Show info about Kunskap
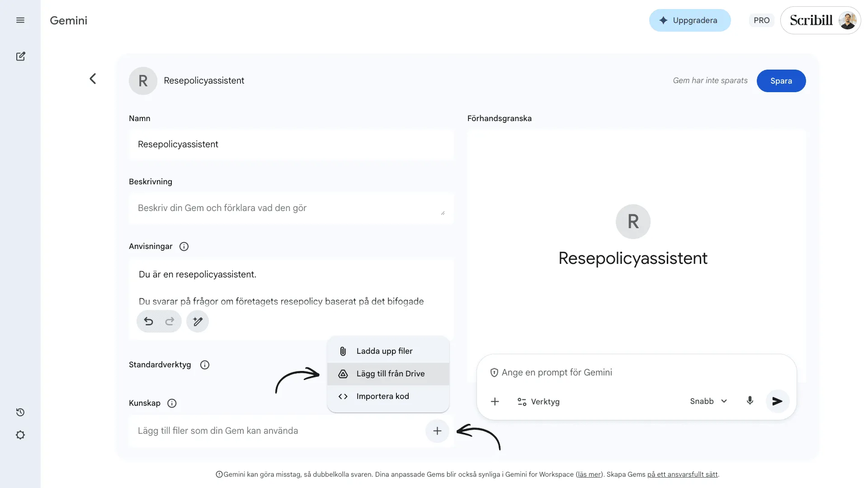The height and width of the screenshot is (488, 868). (172, 403)
